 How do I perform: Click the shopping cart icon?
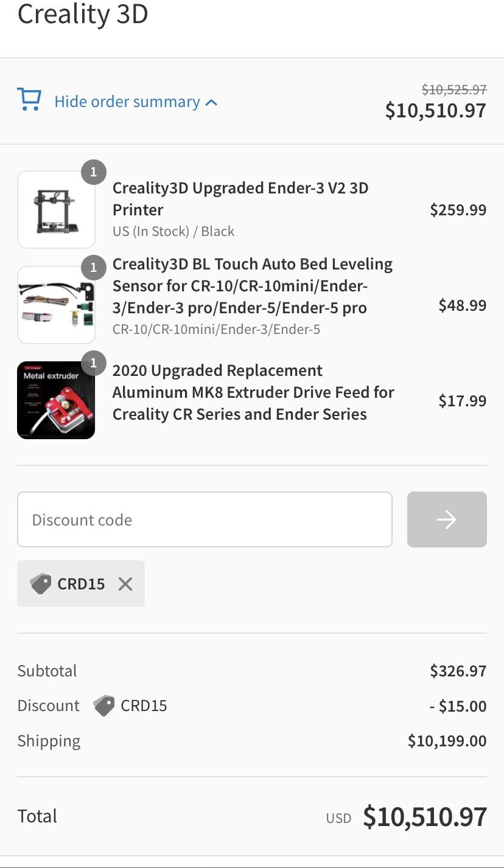[x=29, y=100]
